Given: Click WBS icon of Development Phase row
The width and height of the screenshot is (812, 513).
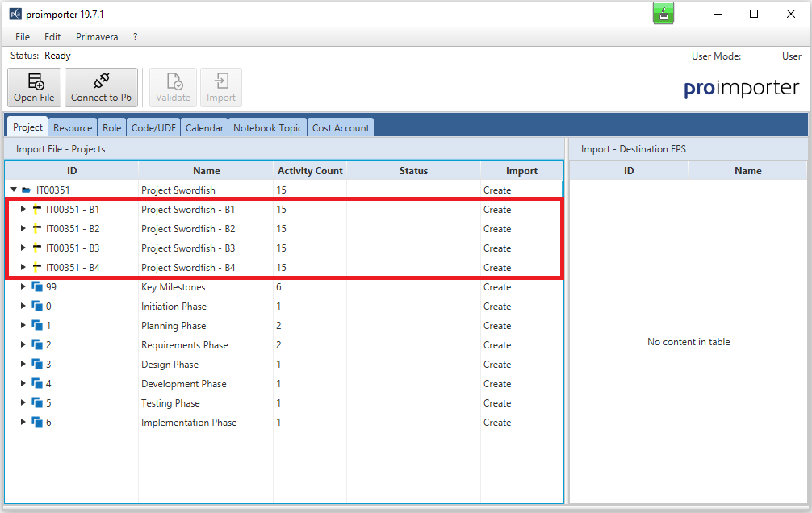Looking at the screenshot, I should click(37, 383).
